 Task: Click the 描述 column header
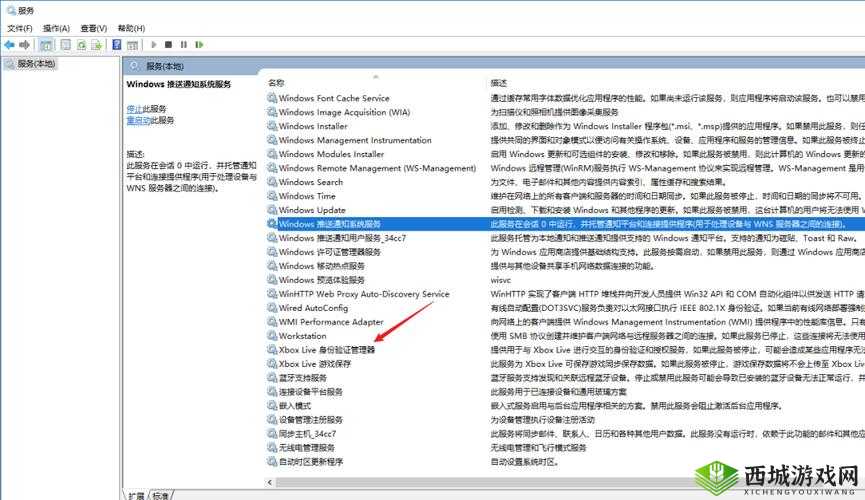coord(499,83)
